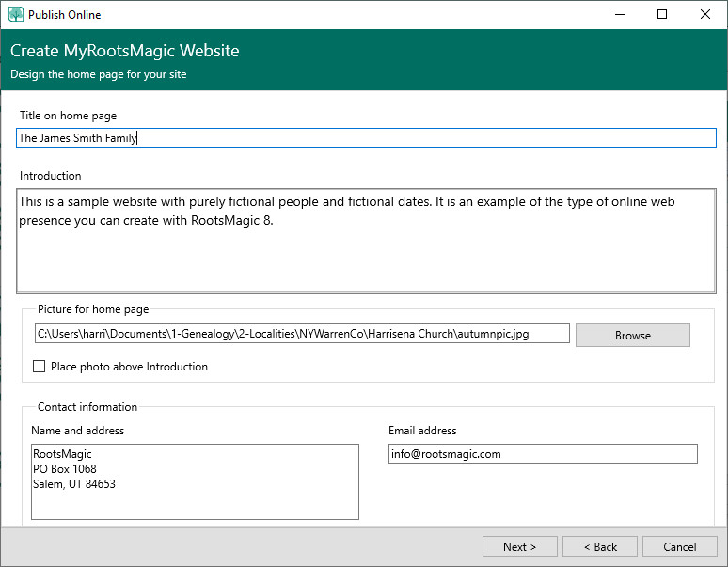Click the RootsMagic tree icon in title bar

pyautogui.click(x=15, y=14)
